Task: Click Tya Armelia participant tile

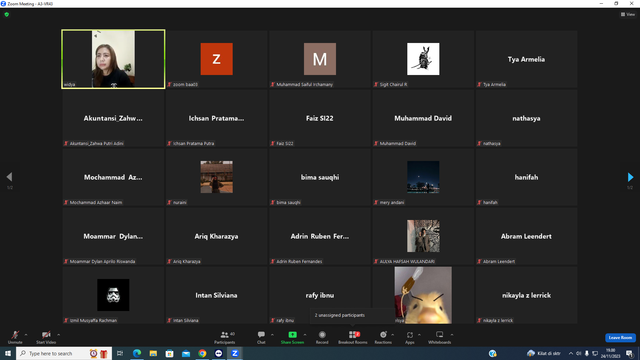Action: point(526,59)
